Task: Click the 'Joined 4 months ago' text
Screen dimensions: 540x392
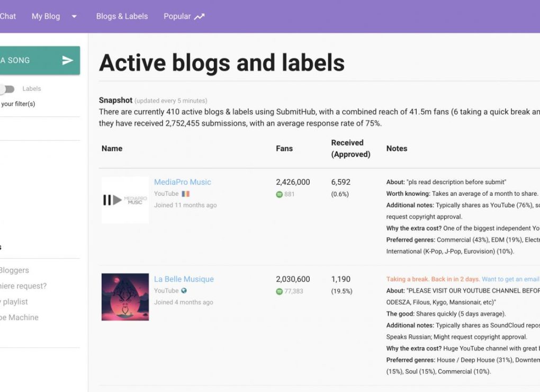Action: point(184,302)
